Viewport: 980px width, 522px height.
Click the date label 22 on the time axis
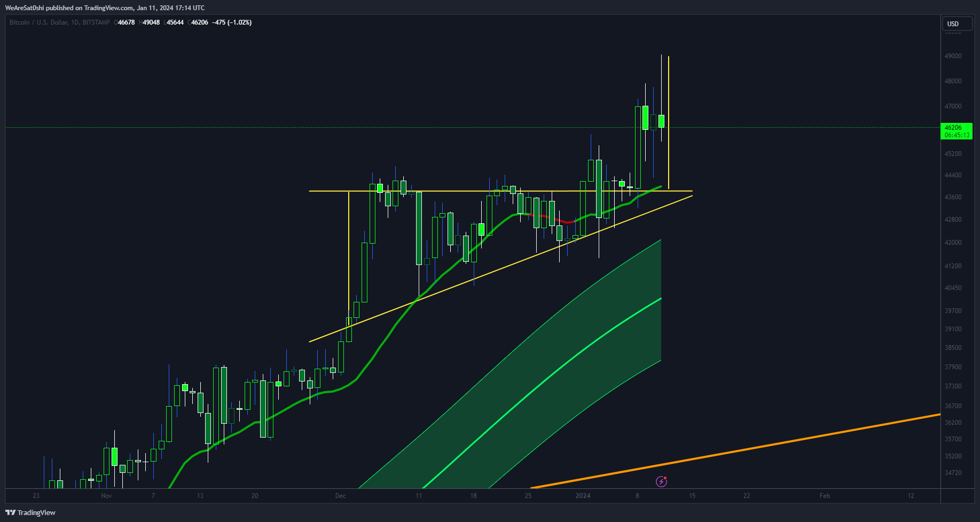tap(747, 496)
